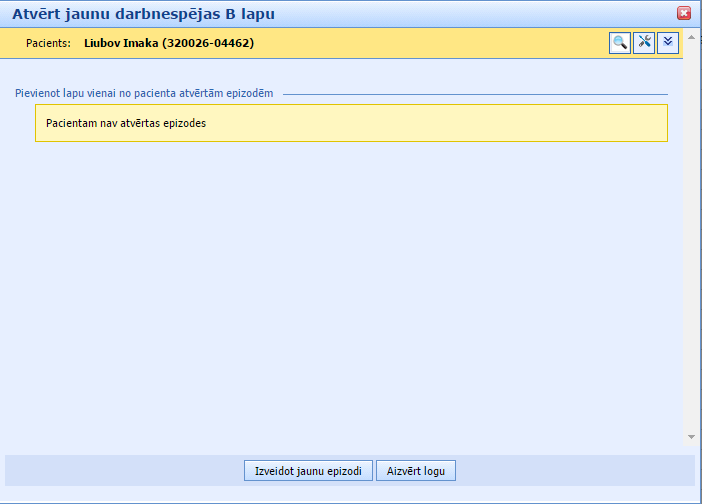This screenshot has height=504, width=702.
Task: Click the Atvērt jaunu darbnespējas B lapu title
Action: pyautogui.click(x=143, y=14)
